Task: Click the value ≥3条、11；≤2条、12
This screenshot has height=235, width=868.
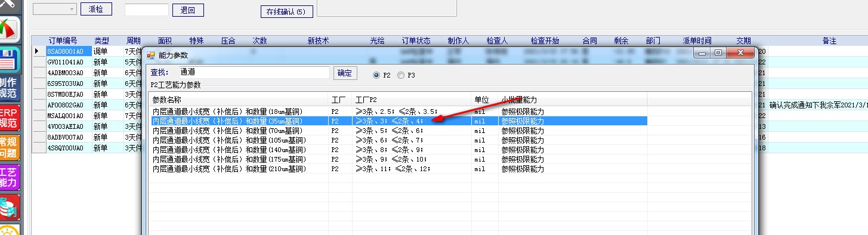Action: point(393,169)
